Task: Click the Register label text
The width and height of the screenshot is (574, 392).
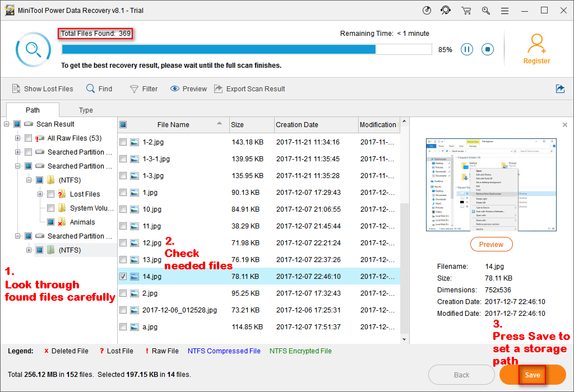Action: click(536, 61)
